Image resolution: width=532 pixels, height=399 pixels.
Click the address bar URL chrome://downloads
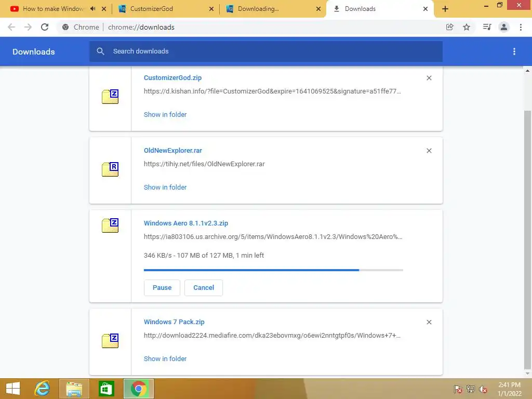141,27
